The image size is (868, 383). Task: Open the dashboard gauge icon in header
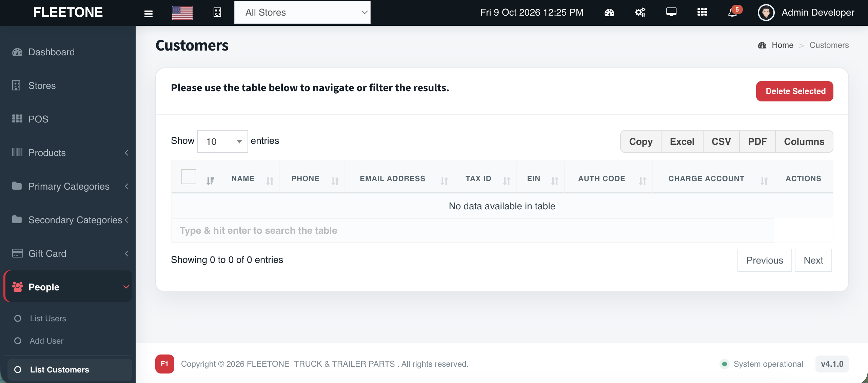tap(609, 13)
